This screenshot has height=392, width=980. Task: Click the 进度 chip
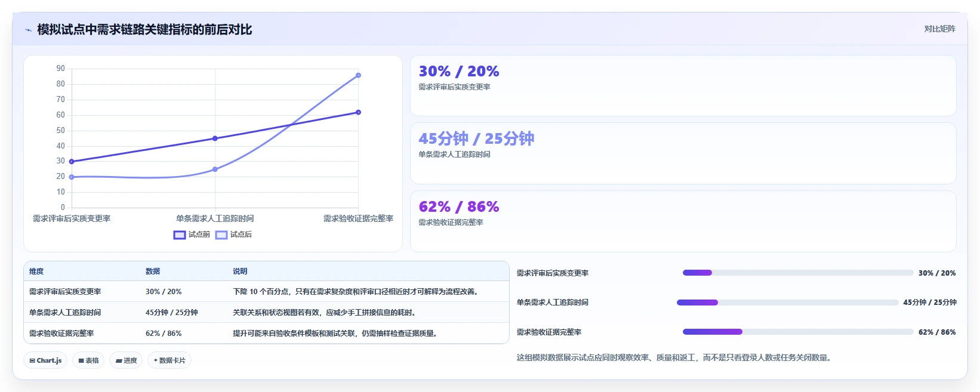126,360
